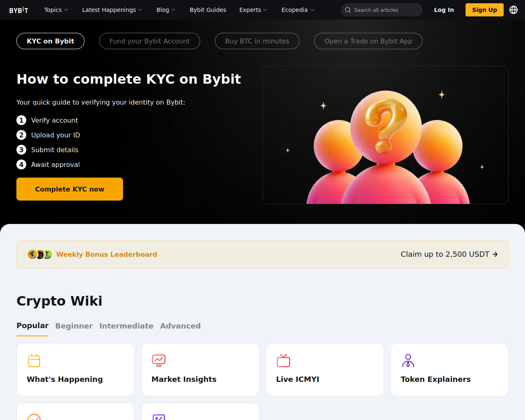Viewport: 525px width, 420px height.
Task: Focus the Search all articles field
Action: coord(382,10)
